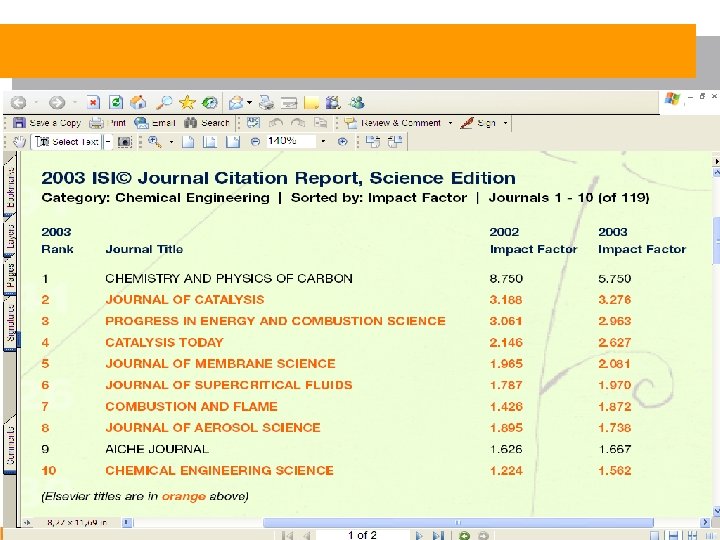Go to Last Page arrow

click(x=438, y=535)
